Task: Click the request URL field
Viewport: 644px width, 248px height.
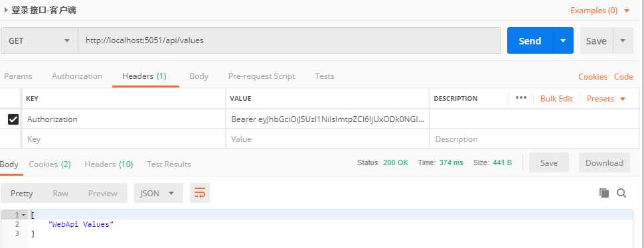Action: point(289,40)
